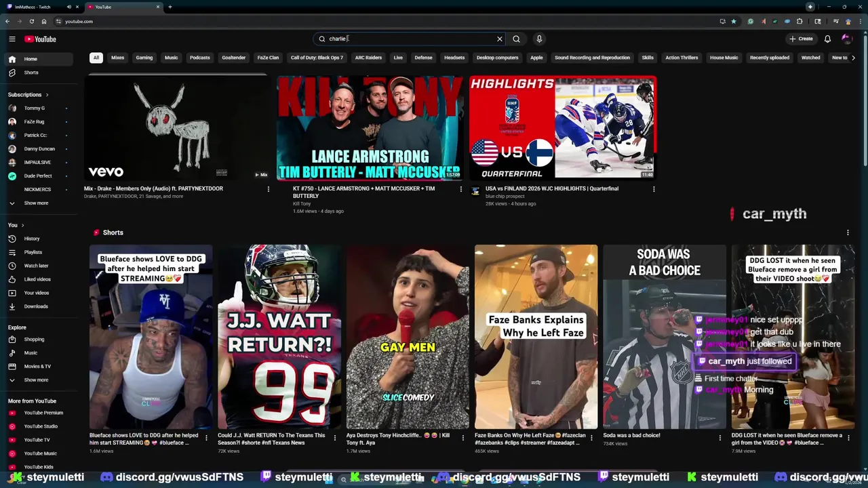Open Shorts shelf more options menu
The width and height of the screenshot is (868, 488).
(x=848, y=232)
